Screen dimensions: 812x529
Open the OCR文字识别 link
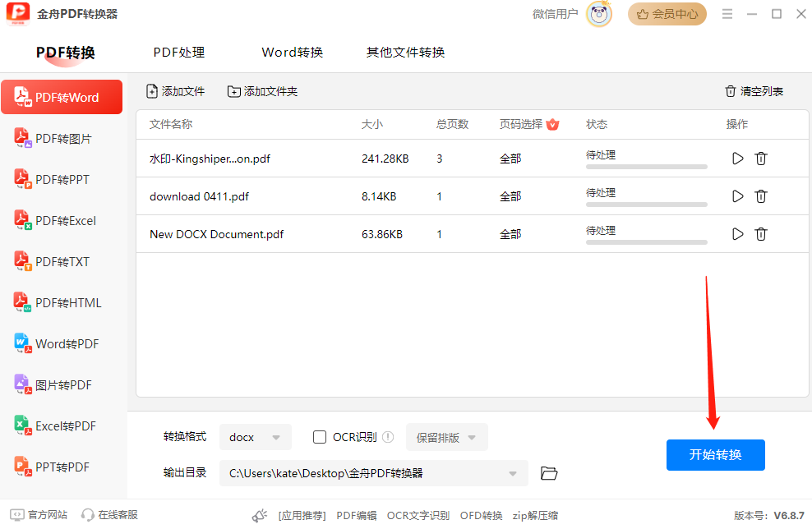[x=418, y=515]
